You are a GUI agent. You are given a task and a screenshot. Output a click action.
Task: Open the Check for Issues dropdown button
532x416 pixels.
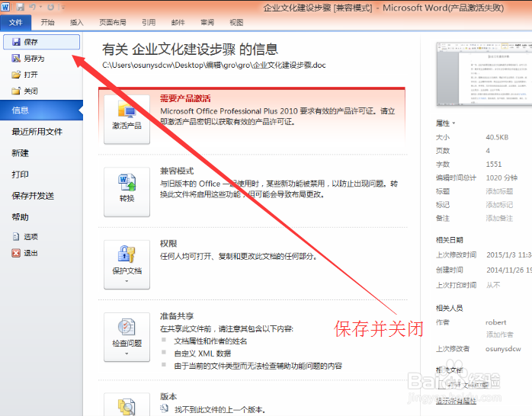[127, 337]
